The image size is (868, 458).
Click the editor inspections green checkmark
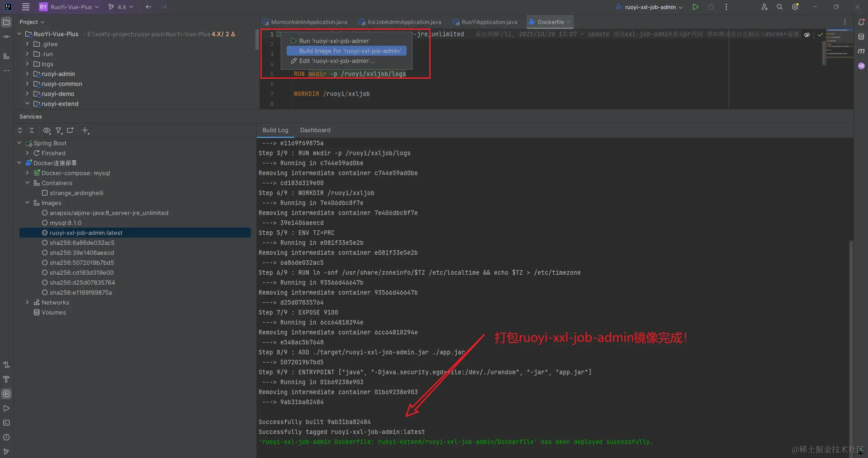(820, 34)
